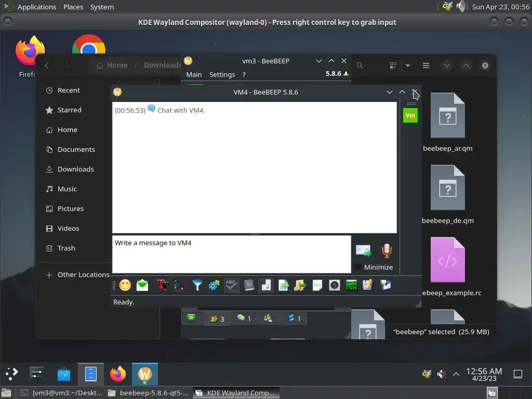The width and height of the screenshot is (532, 399).
Task: Select the chats tab showing 1
Action: click(244, 318)
